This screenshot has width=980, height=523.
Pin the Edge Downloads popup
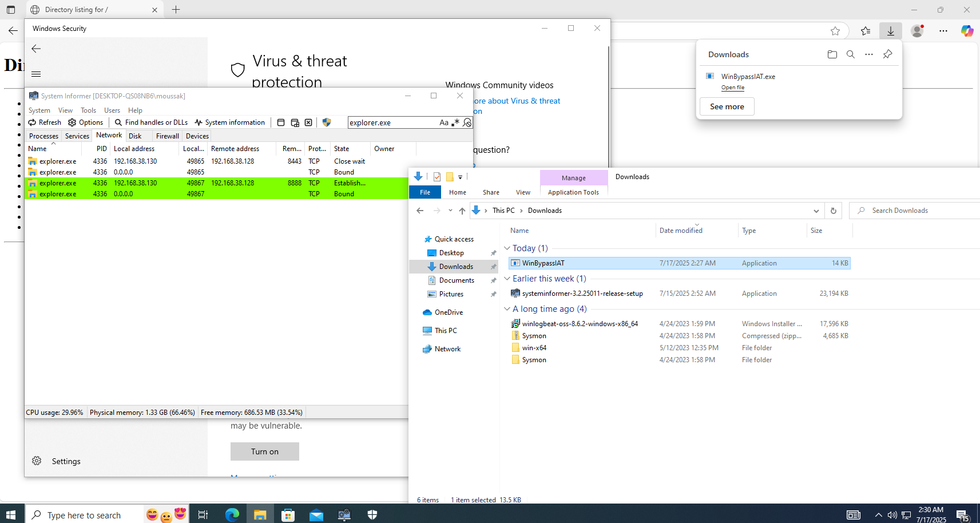[x=887, y=54]
